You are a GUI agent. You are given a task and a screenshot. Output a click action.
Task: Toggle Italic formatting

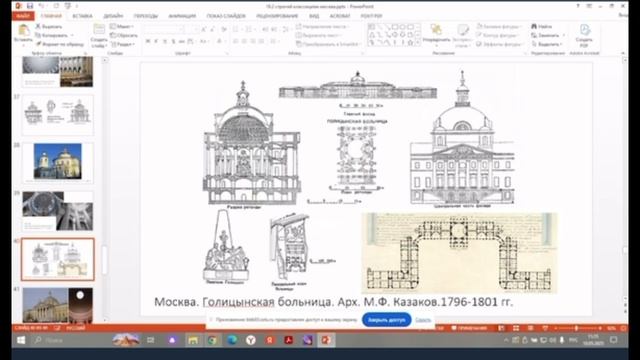(156, 41)
